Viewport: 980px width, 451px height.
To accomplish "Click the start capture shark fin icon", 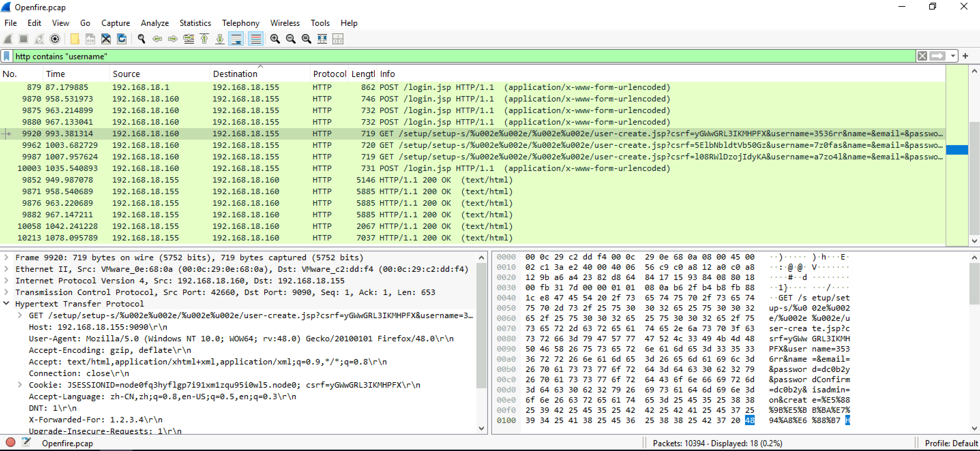I will coord(8,39).
